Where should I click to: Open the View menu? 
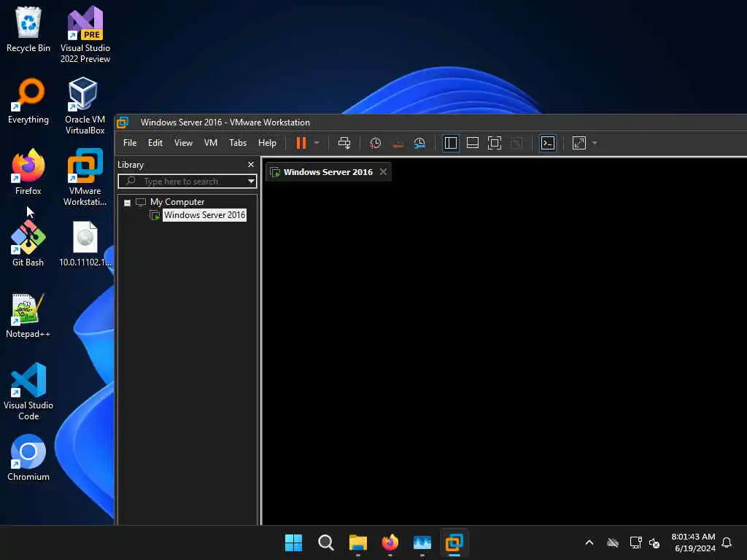pos(183,143)
